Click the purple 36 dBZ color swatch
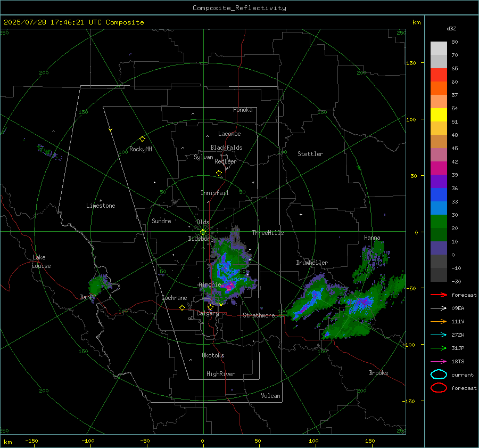Viewport: 479px width, 448px height. 439,182
